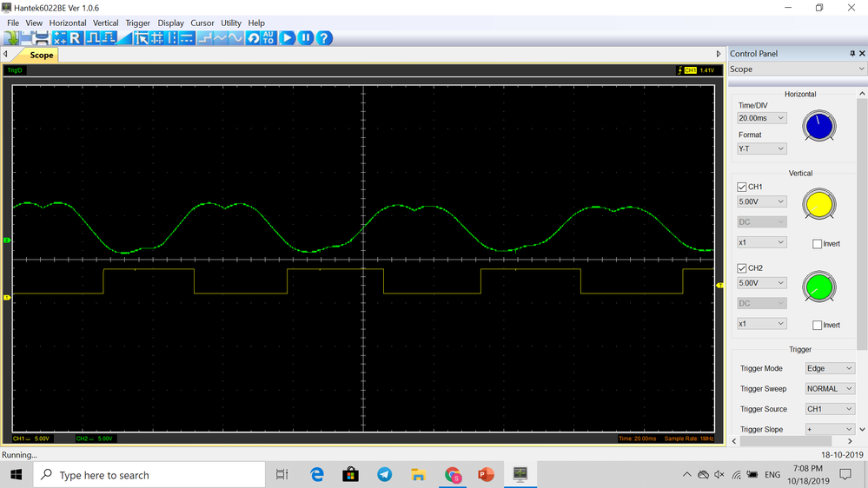Click the green CH2 voltage knob
This screenshot has width=868, height=488.
coord(819,287)
